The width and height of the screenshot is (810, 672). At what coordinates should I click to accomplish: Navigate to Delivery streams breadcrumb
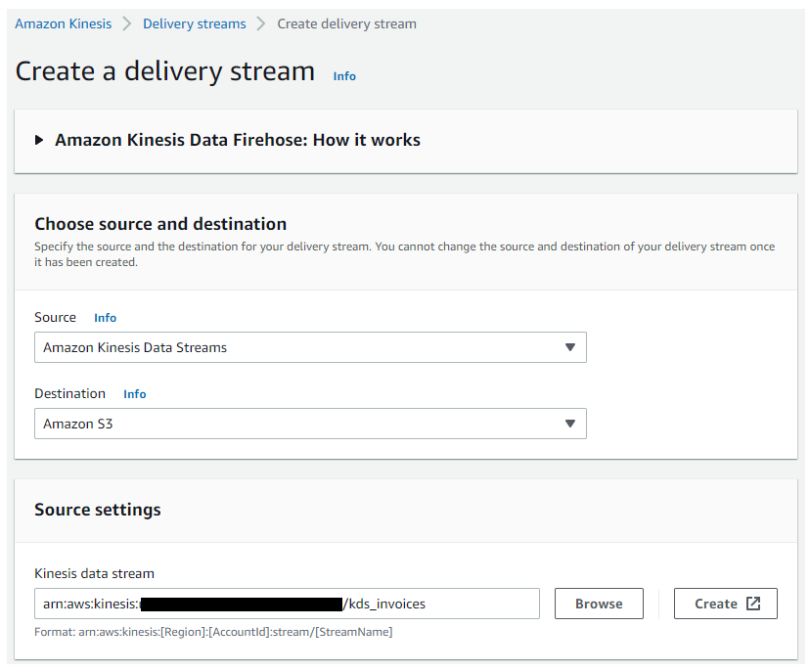195,23
